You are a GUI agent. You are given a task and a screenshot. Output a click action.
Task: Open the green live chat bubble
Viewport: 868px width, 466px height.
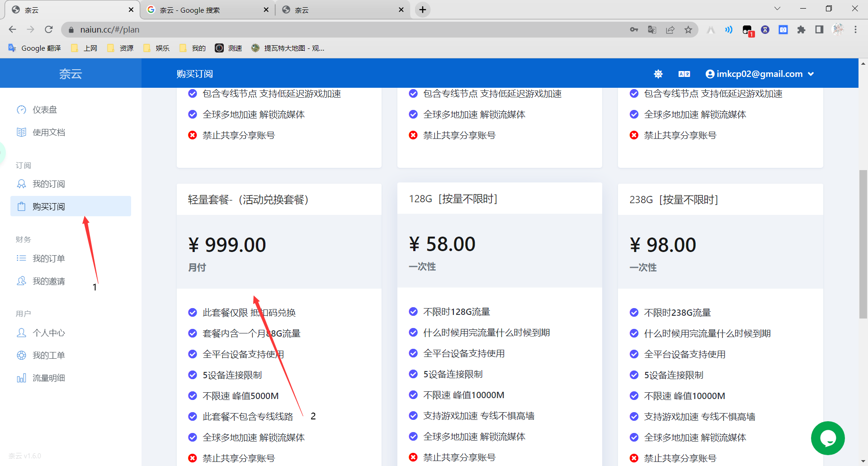827,438
